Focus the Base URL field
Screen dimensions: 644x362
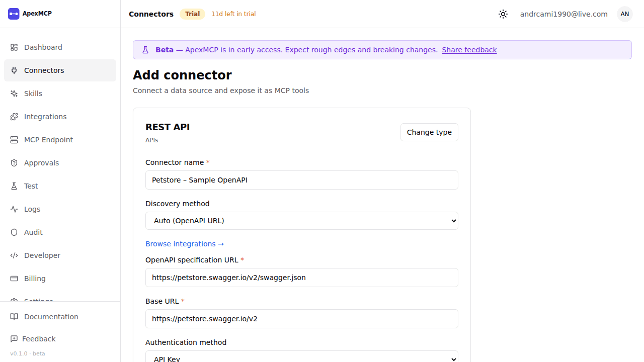(302, 319)
